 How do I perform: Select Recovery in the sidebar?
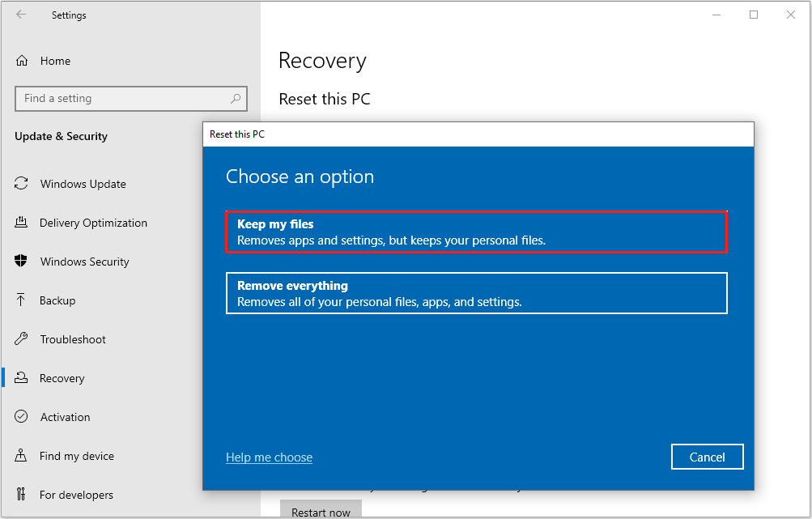click(x=62, y=378)
